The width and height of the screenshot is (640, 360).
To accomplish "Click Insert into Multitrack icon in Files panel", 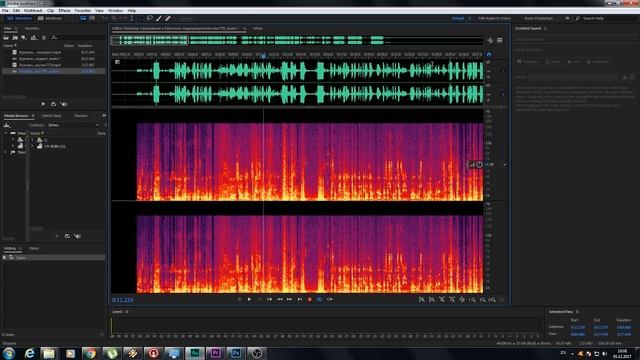I will (34, 38).
